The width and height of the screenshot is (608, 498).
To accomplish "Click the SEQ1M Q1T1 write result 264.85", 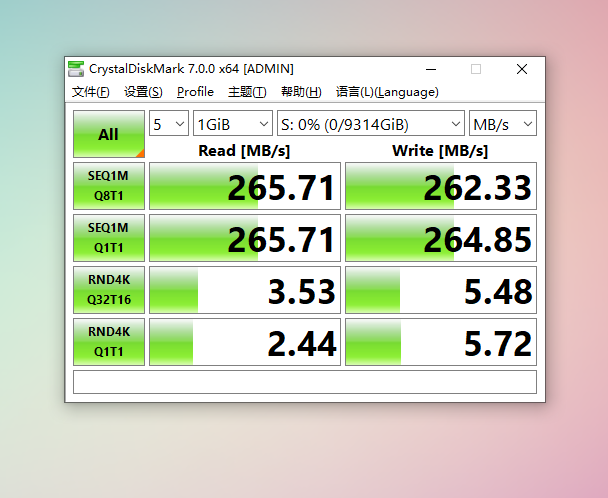I will pyautogui.click(x=441, y=238).
